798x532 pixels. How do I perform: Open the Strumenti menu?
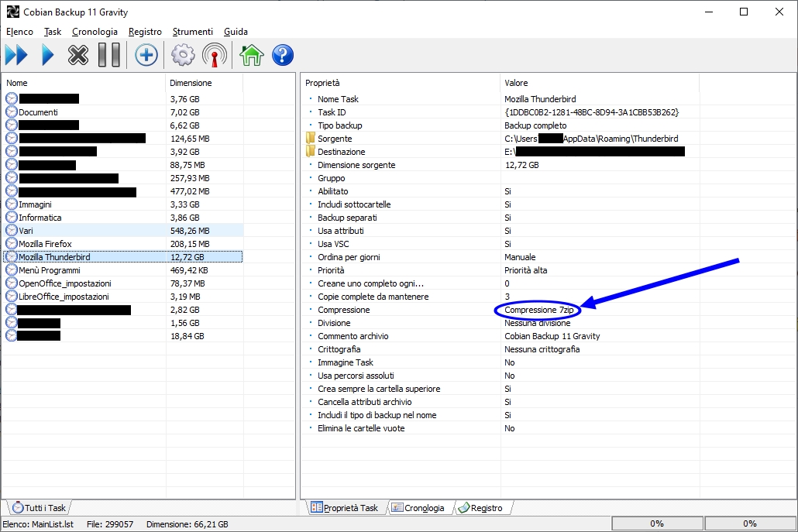click(192, 32)
